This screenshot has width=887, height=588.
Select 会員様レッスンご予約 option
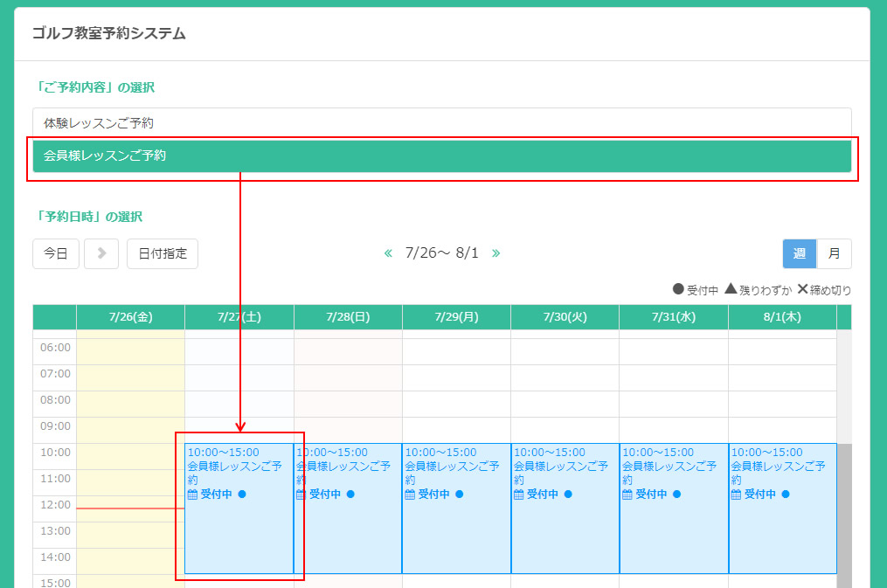441,156
